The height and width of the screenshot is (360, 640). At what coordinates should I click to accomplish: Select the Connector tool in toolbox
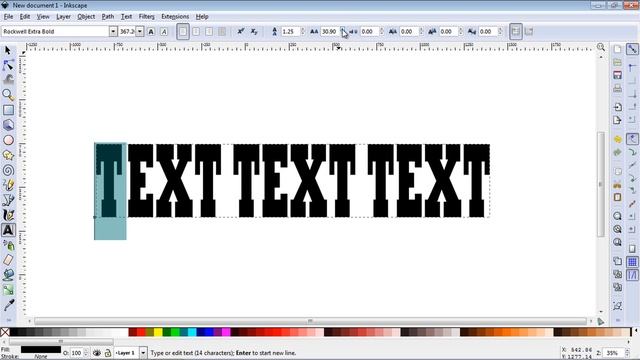coord(8,290)
